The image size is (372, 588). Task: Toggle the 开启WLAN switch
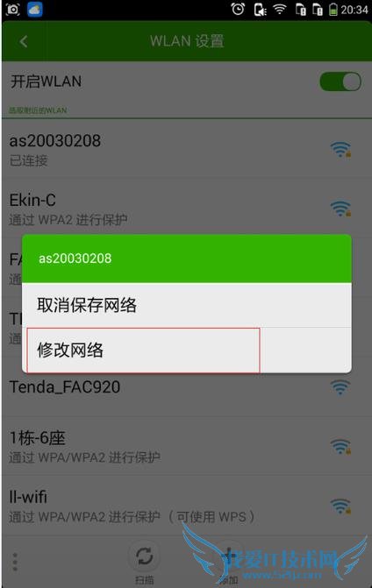(x=340, y=81)
